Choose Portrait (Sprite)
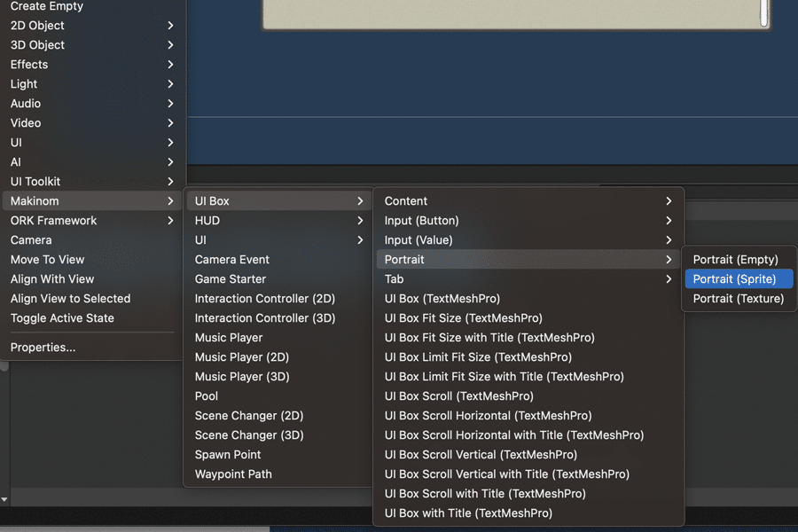The width and height of the screenshot is (798, 532). (739, 279)
